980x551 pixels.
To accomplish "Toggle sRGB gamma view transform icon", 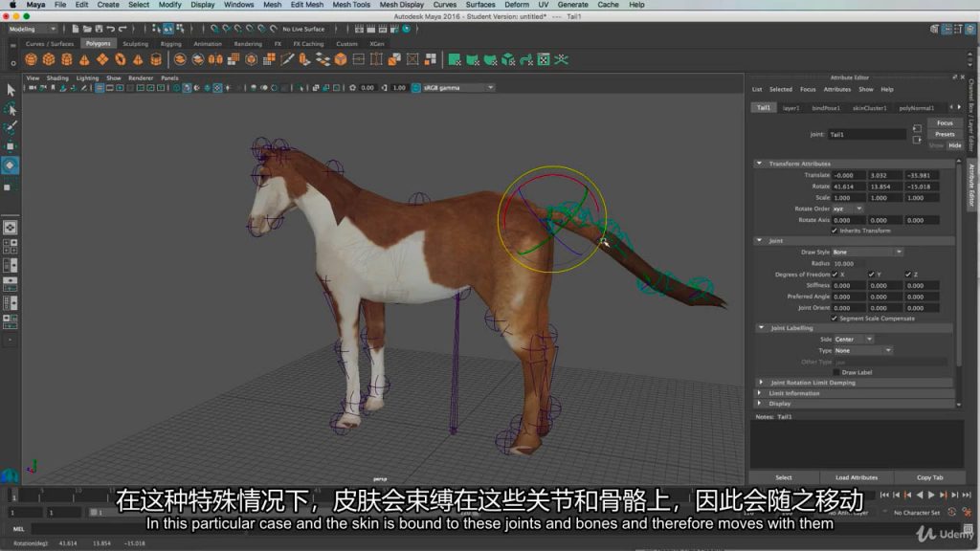I will coord(415,88).
